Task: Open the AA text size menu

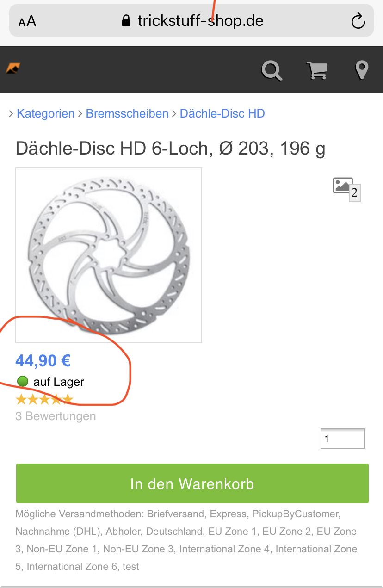Action: pyautogui.click(x=27, y=21)
